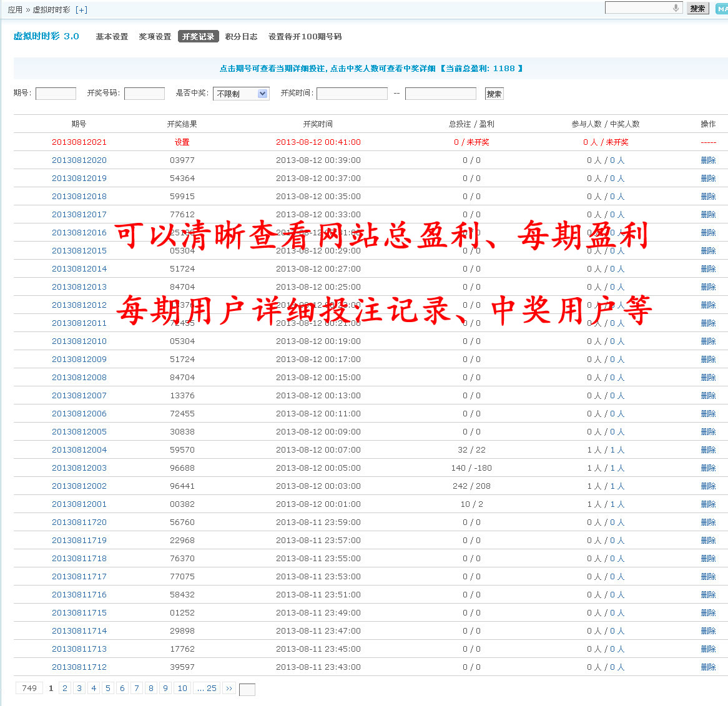Screen dimensions: 728x706
Task: Go to page 10 in pagination
Action: tap(182, 688)
